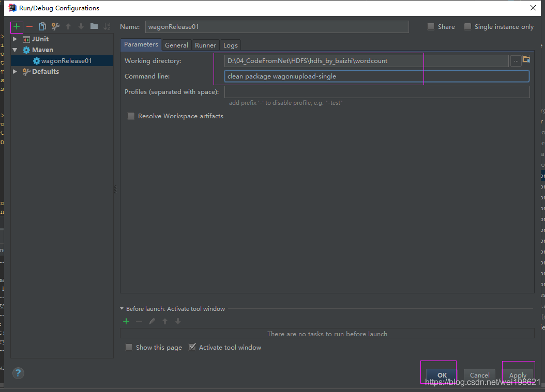
Task: Click the Apply button
Action: (518, 375)
